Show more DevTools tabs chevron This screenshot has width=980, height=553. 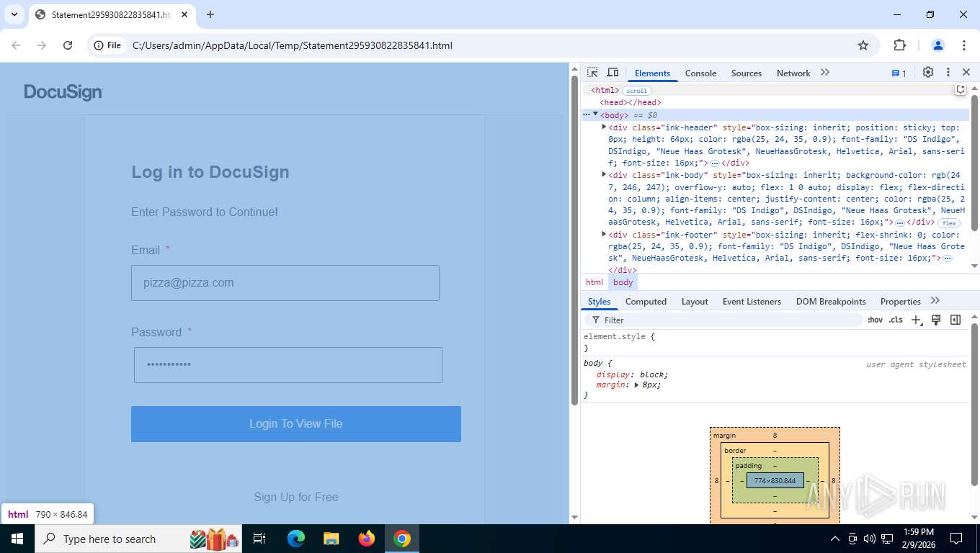click(825, 73)
